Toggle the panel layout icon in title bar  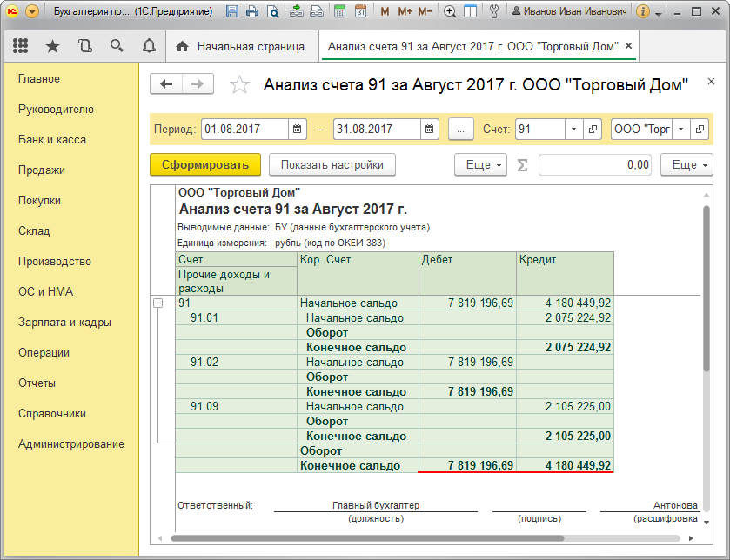click(x=470, y=11)
